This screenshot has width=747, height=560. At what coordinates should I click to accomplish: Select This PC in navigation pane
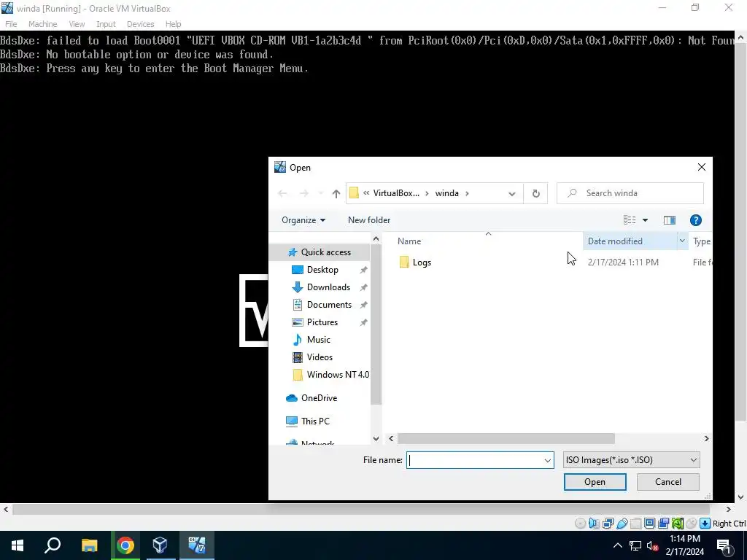pyautogui.click(x=315, y=421)
